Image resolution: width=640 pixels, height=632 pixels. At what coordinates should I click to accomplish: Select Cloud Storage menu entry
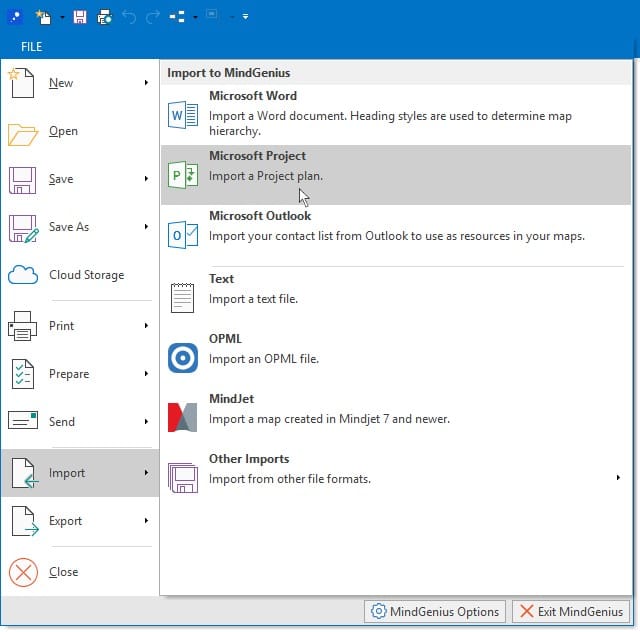pyautogui.click(x=80, y=275)
